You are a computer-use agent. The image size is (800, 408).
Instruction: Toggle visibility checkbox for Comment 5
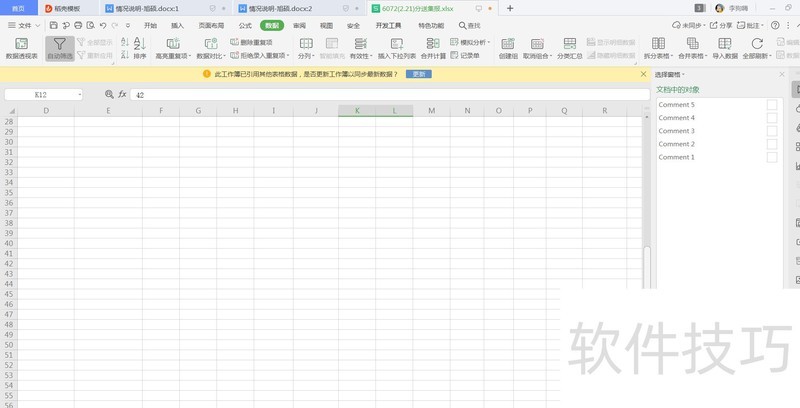point(772,105)
